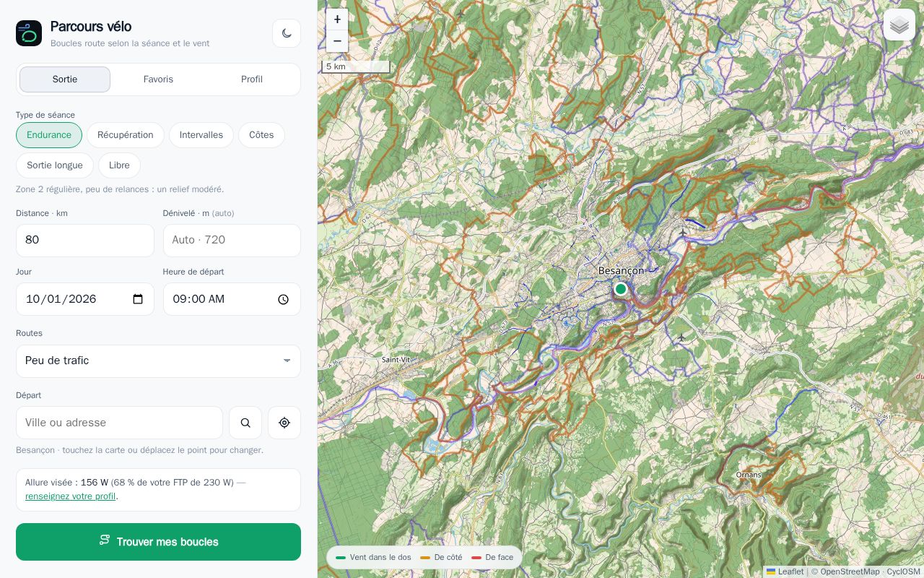Search the departure address with magnifier icon

pos(245,423)
